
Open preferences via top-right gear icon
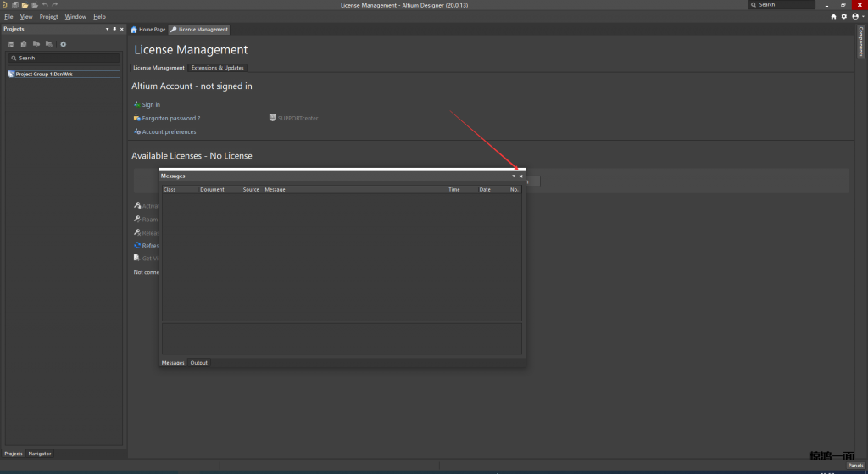point(843,16)
